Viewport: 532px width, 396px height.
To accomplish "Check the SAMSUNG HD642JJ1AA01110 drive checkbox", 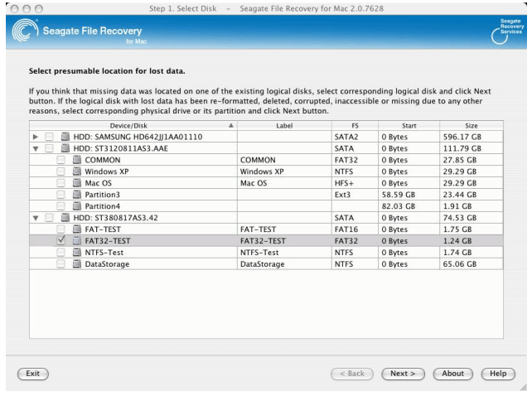I will click(49, 137).
